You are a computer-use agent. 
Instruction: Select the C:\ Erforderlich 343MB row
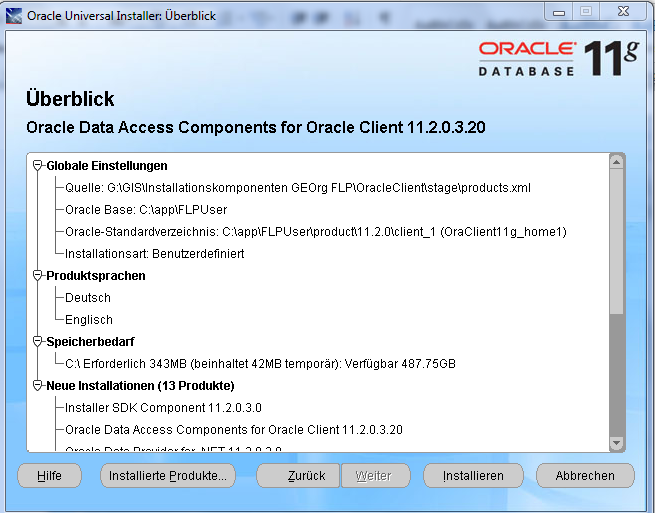pos(260,363)
